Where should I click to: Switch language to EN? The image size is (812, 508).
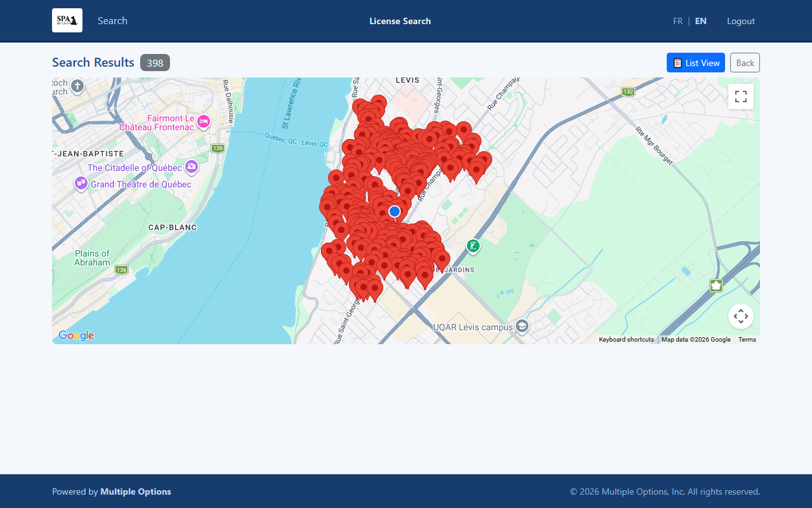701,21
